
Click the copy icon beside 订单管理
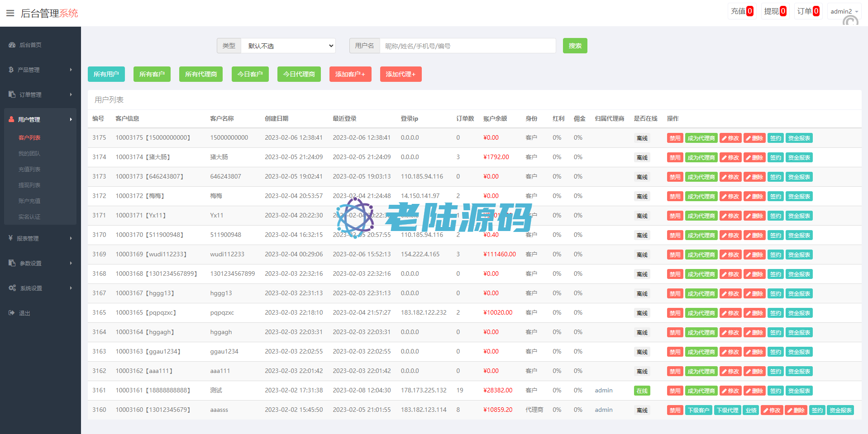pyautogui.click(x=12, y=94)
